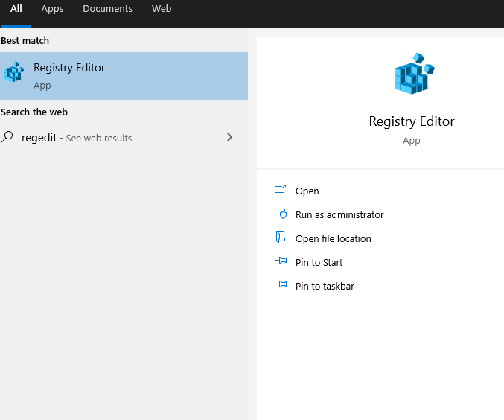Switch to the Apps tab
Image resolution: width=504 pixels, height=420 pixels.
click(x=52, y=9)
